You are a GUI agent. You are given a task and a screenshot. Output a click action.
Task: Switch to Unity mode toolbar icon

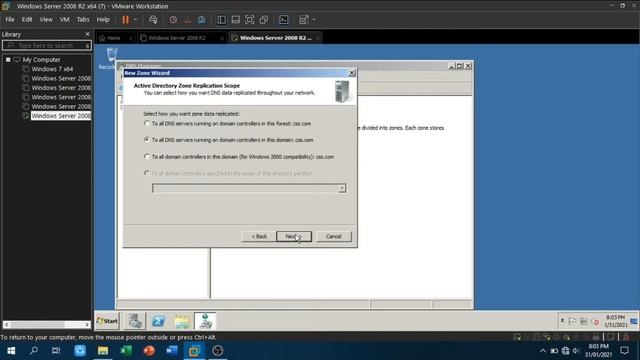(264, 20)
